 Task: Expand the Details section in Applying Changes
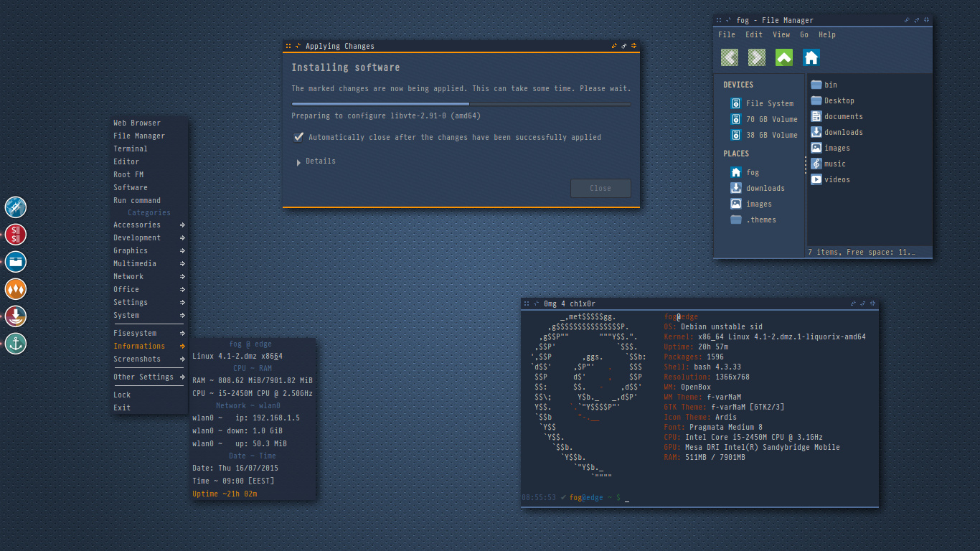(x=316, y=161)
